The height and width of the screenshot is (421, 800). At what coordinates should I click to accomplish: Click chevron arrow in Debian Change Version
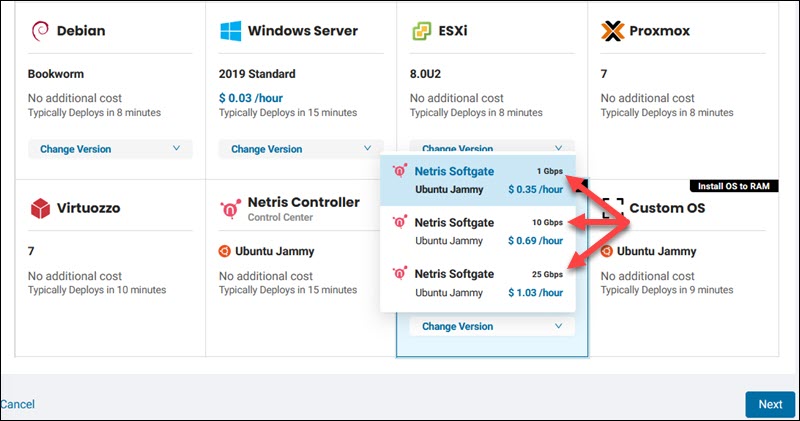[x=177, y=148]
